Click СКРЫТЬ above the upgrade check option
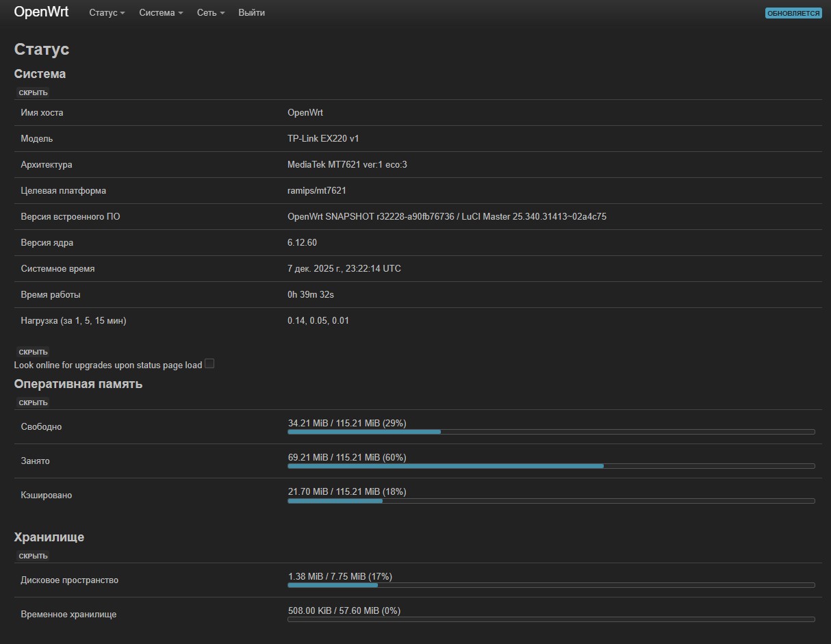Screen dimensions: 831x644 (33, 352)
